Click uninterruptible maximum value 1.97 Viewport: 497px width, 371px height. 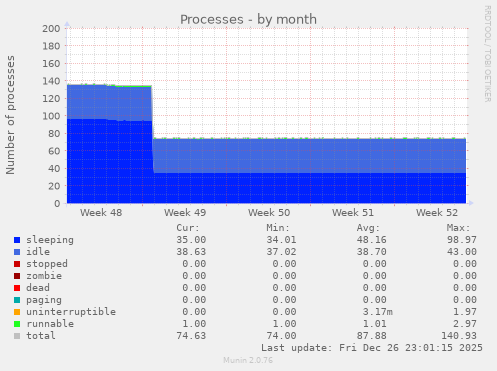[465, 312]
